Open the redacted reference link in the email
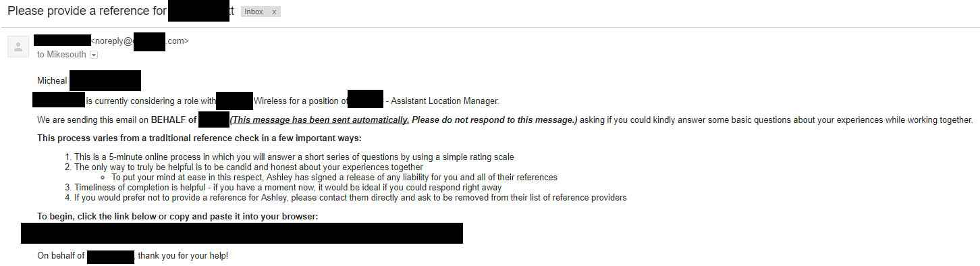Image resolution: width=980 pixels, height=266 pixels. [x=242, y=233]
